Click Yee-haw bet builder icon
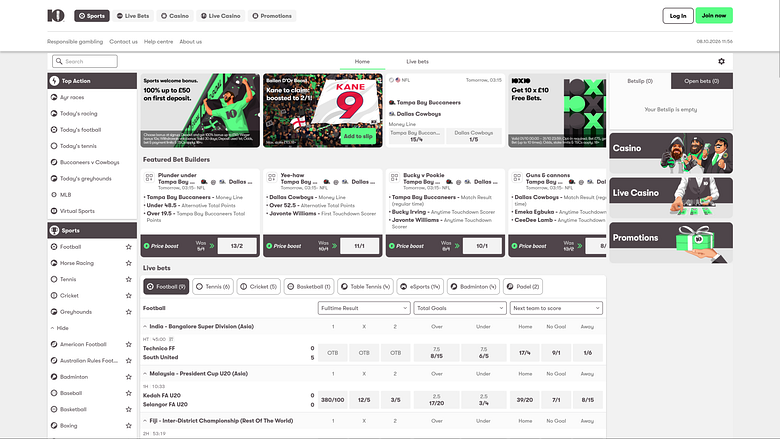780x439 pixels. click(x=272, y=177)
